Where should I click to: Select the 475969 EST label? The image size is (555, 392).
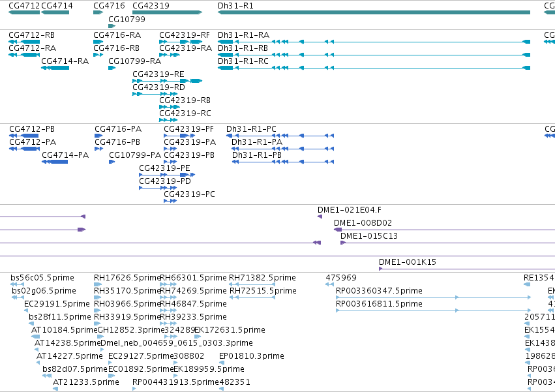coord(341,278)
